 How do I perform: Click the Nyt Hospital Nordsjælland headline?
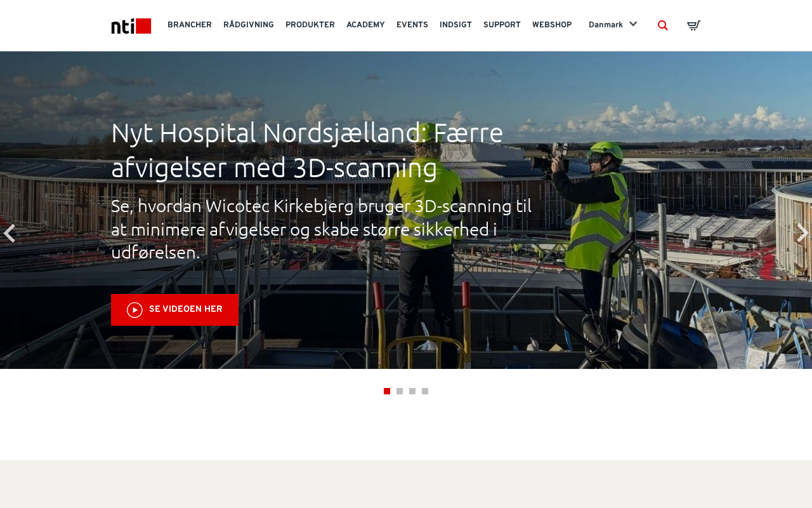(307, 150)
